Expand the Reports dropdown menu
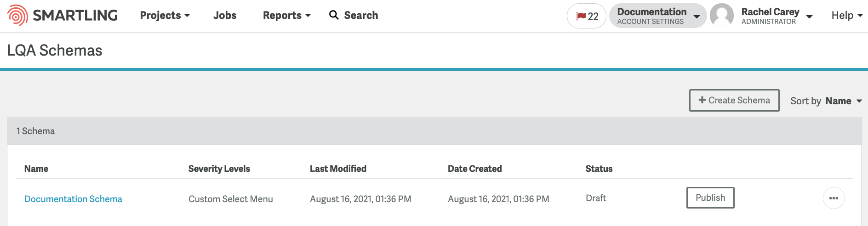 click(x=286, y=15)
